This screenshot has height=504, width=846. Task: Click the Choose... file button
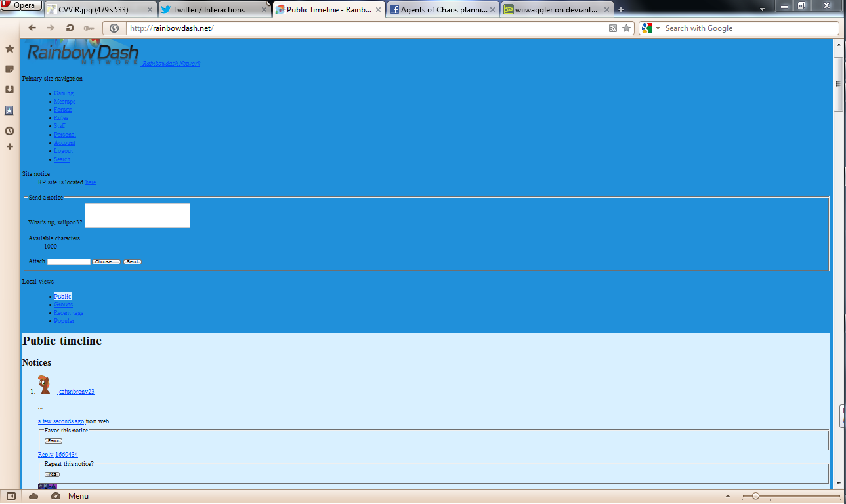pyautogui.click(x=106, y=262)
